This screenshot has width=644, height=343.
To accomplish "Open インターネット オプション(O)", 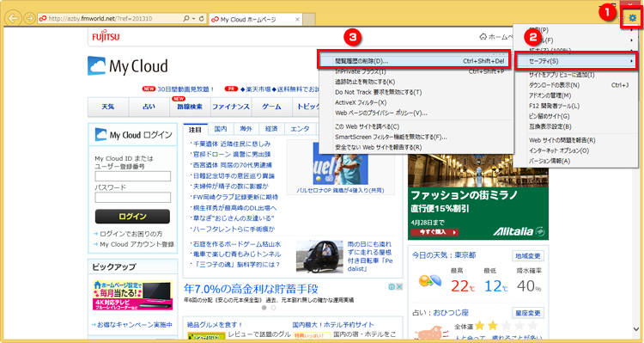I will 576,150.
